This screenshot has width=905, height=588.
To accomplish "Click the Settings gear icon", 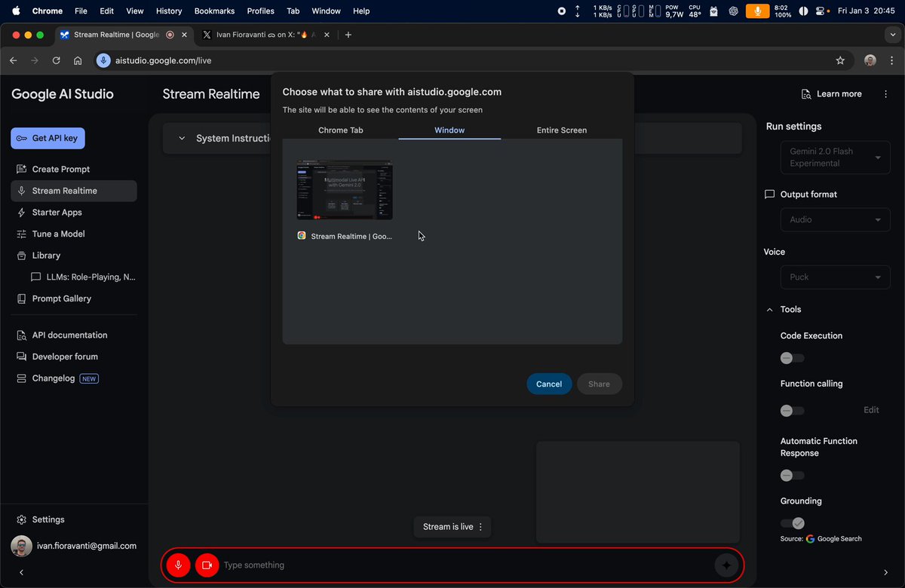I will pos(21,519).
